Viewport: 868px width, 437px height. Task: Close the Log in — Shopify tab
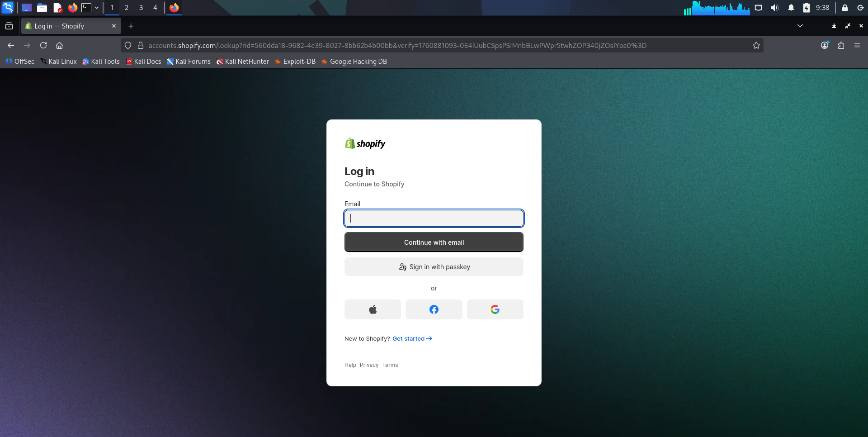click(x=114, y=26)
